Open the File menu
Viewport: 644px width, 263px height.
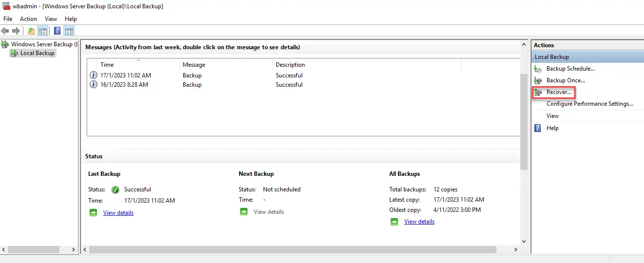(x=8, y=19)
